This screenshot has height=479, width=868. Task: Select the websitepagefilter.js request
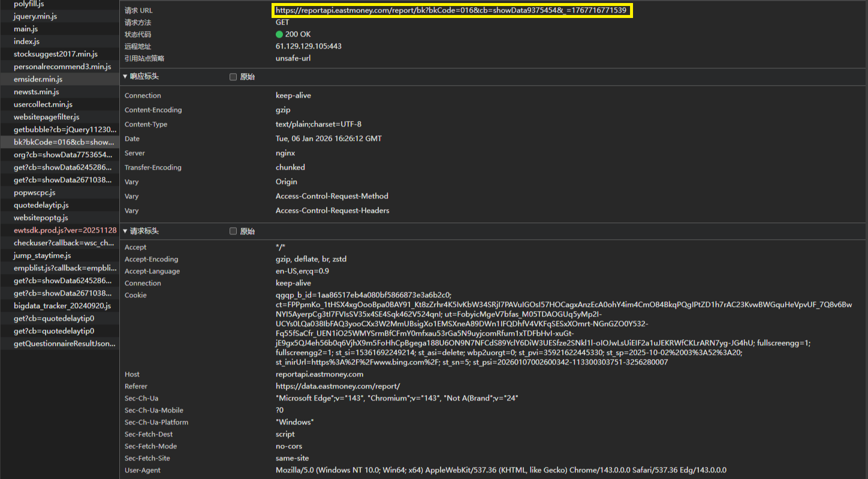[x=47, y=117]
